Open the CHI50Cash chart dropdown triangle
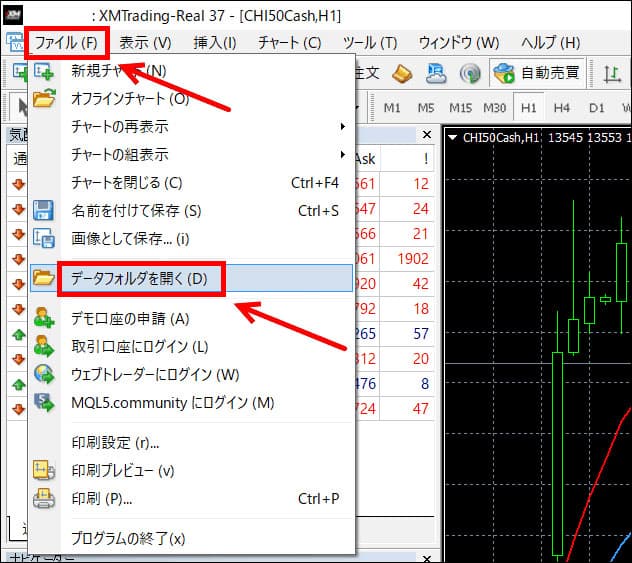 (453, 139)
